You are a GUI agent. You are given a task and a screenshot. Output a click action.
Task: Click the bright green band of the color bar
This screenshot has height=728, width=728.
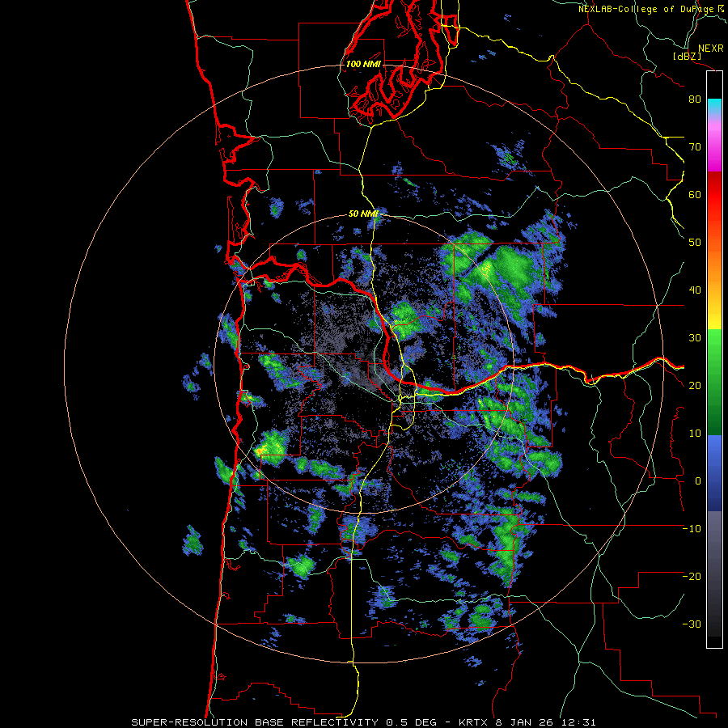(714, 343)
